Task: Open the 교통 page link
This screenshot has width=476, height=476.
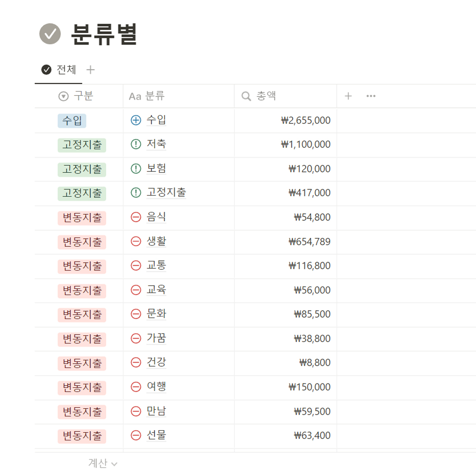Action: pyautogui.click(x=156, y=266)
